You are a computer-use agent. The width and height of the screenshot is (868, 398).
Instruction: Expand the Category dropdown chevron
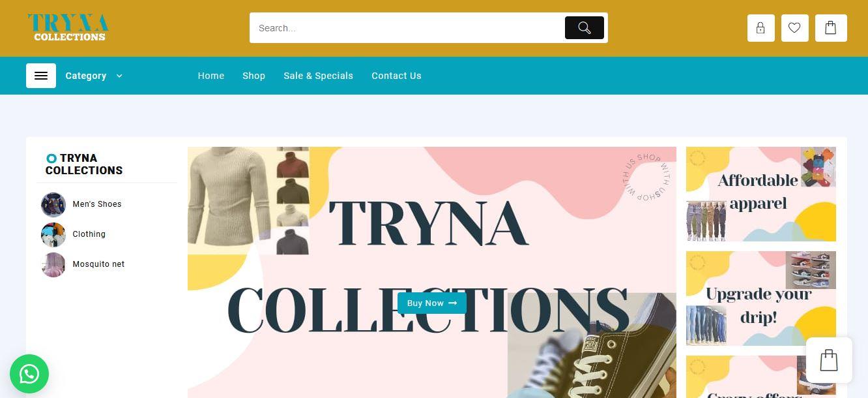click(x=119, y=76)
